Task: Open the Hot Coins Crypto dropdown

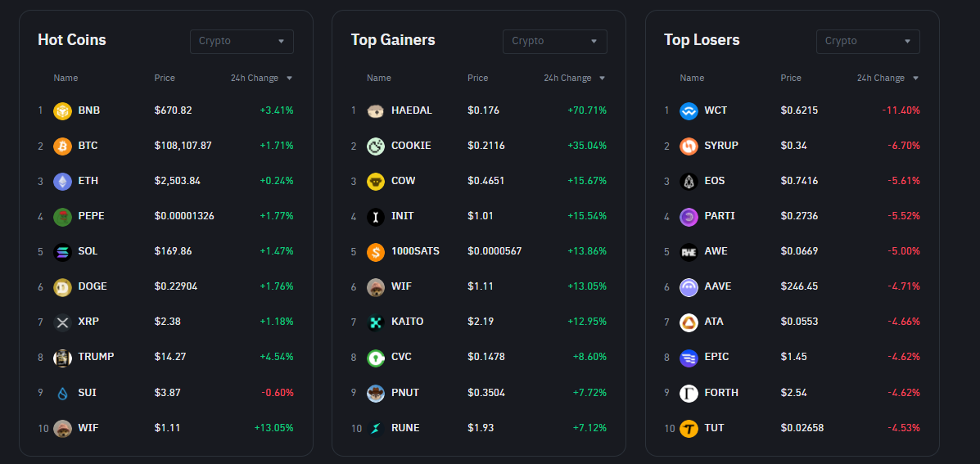Action: point(242,42)
